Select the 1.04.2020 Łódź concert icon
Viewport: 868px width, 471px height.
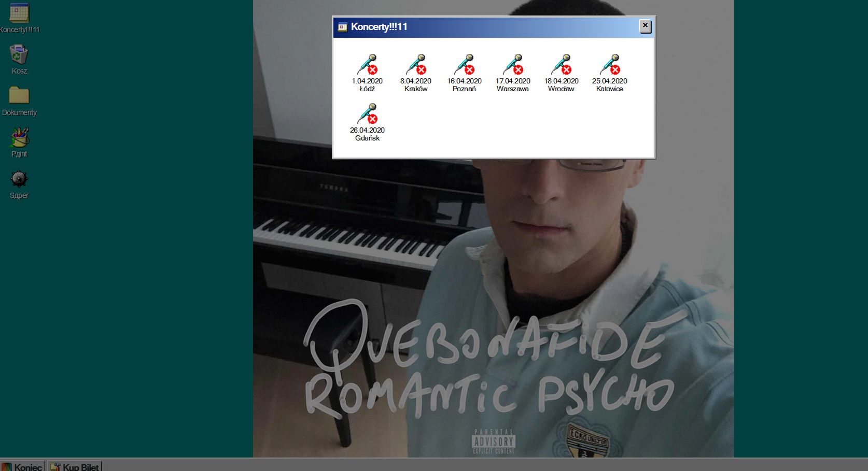(x=367, y=73)
